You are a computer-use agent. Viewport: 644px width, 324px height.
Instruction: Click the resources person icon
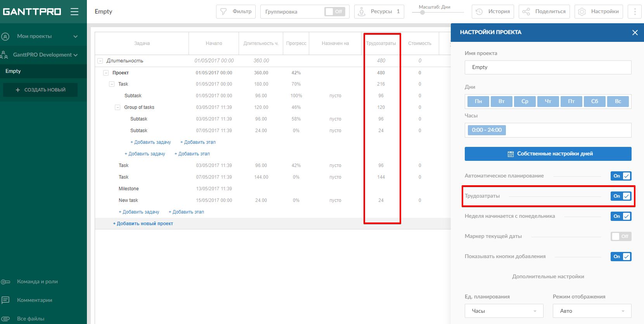tap(362, 12)
